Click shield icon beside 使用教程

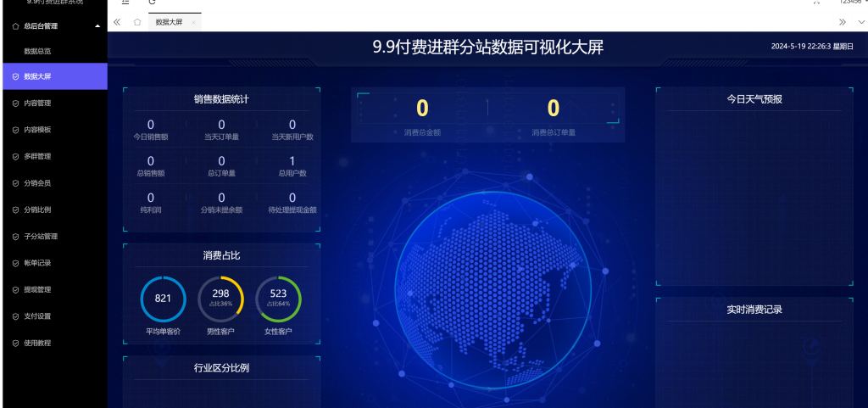[15, 343]
